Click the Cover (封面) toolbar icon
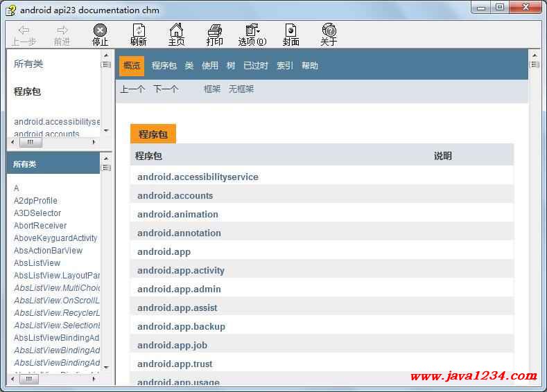This screenshot has height=392, width=547. pos(290,30)
